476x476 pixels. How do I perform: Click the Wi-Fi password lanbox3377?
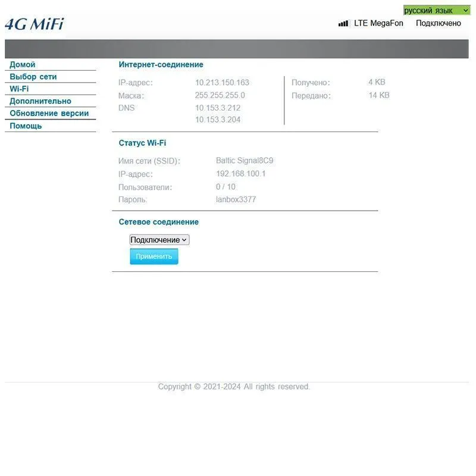pyautogui.click(x=236, y=199)
